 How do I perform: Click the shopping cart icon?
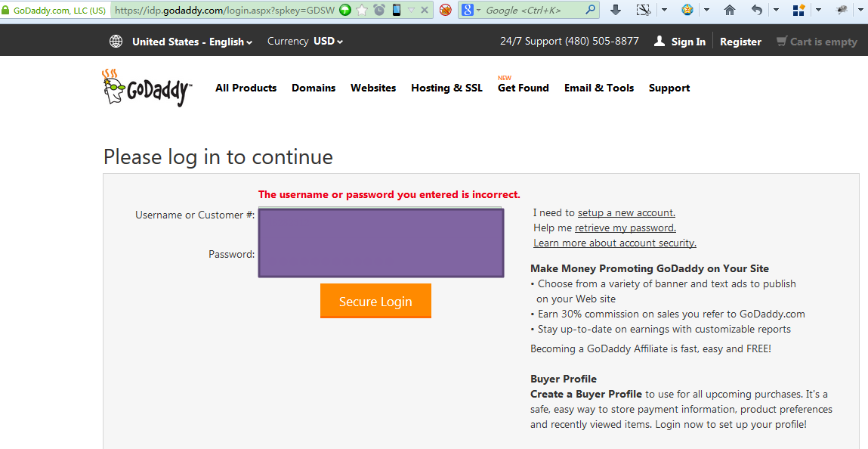click(x=782, y=41)
